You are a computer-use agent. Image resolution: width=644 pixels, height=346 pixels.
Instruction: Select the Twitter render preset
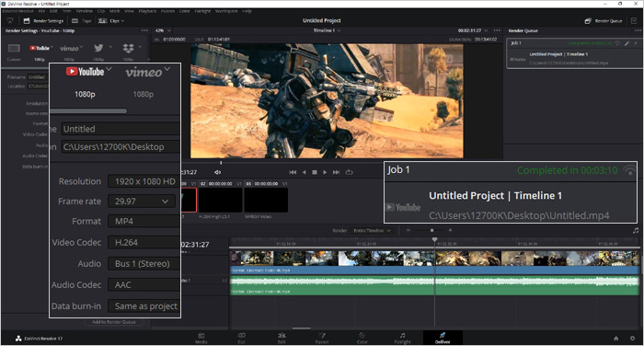point(98,48)
